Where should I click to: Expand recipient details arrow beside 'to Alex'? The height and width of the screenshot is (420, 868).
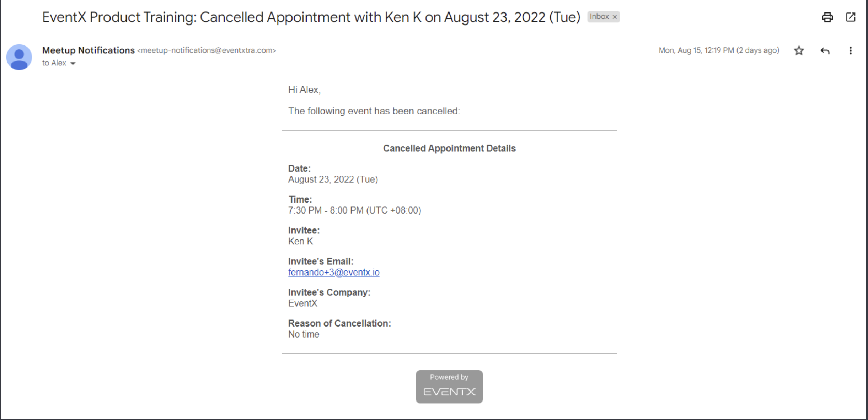73,64
